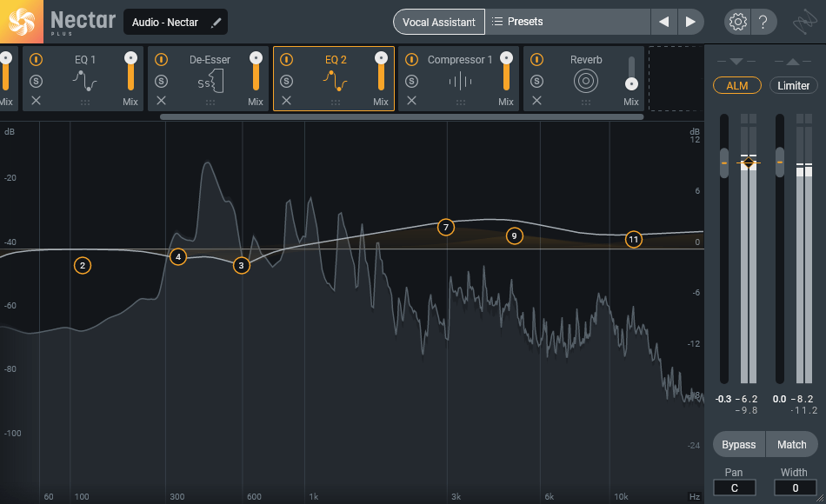
Task: Toggle power for Reverb module
Action: click(536, 59)
